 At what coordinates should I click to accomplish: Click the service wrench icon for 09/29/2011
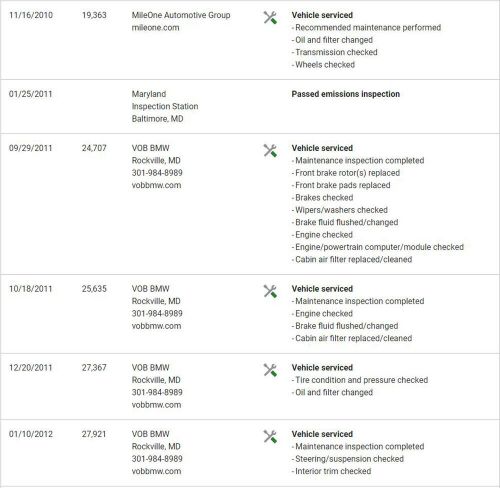coord(270,151)
